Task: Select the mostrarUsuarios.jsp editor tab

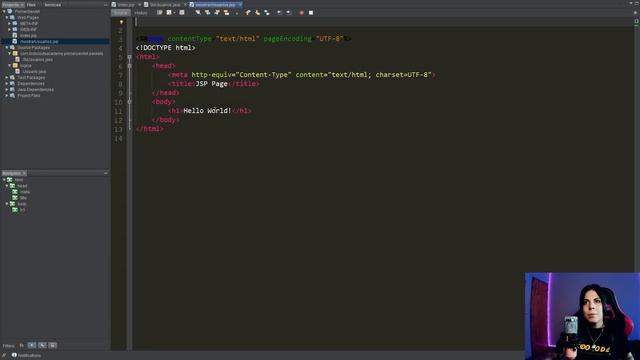Action: coord(215,4)
